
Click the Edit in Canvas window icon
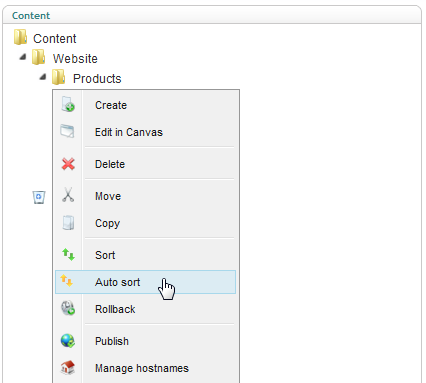click(67, 131)
